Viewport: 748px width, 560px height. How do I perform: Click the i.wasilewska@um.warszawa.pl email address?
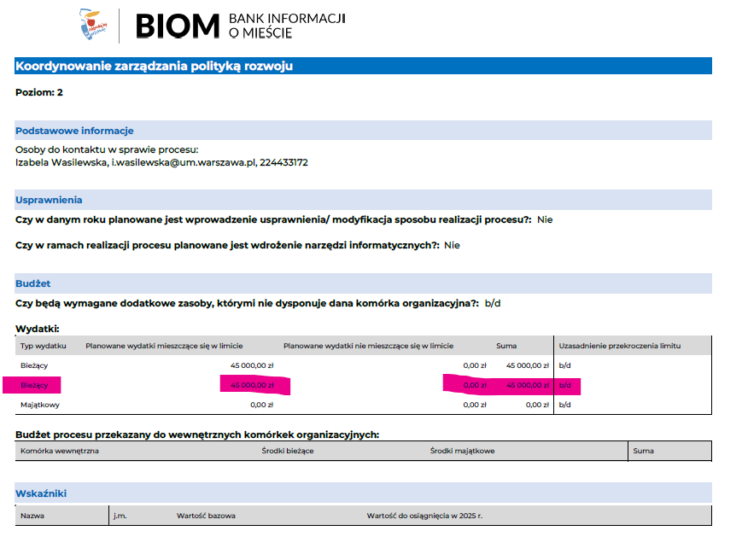pyautogui.click(x=184, y=162)
